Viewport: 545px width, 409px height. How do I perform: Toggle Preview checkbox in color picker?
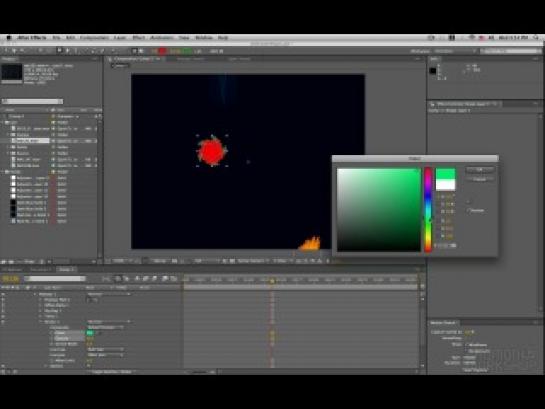(x=469, y=210)
